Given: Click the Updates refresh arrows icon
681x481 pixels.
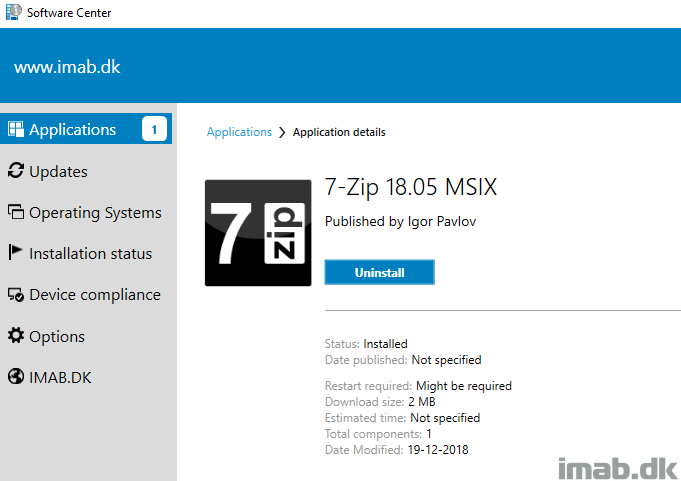Looking at the screenshot, I should tap(16, 171).
